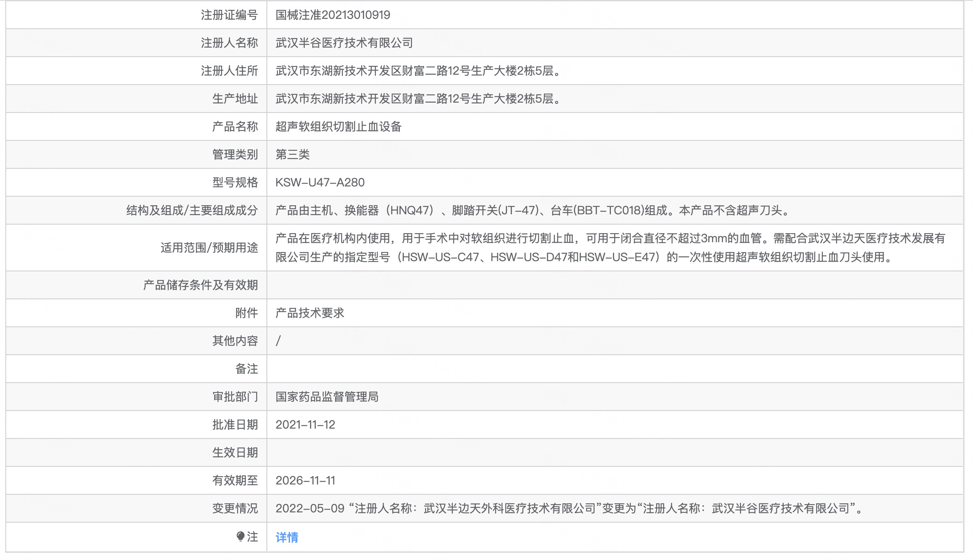Click the 适用范围/预期用途 label
Image resolution: width=973 pixels, height=560 pixels.
[209, 248]
